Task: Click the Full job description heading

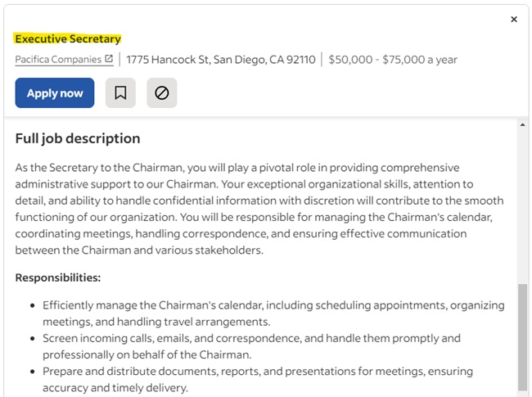Action: 78,138
